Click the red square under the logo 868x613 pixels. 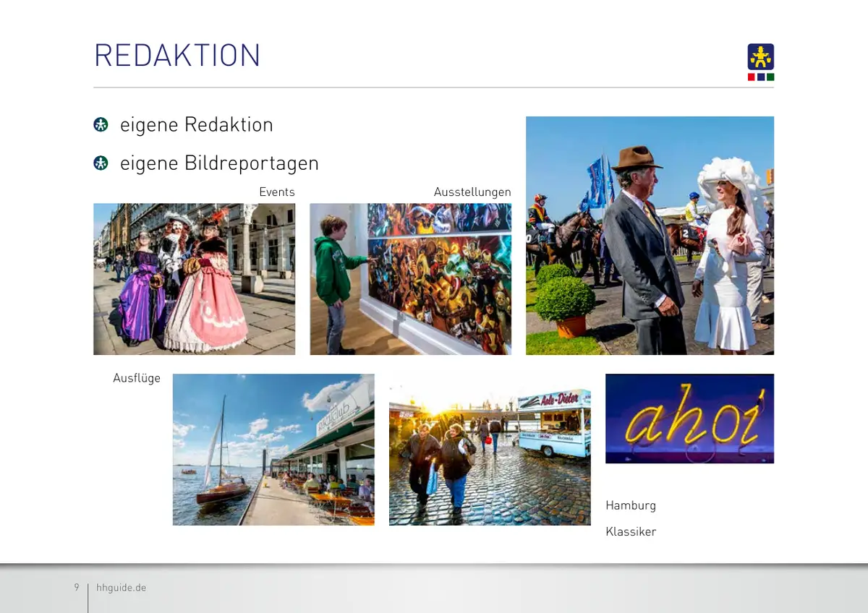coord(752,77)
